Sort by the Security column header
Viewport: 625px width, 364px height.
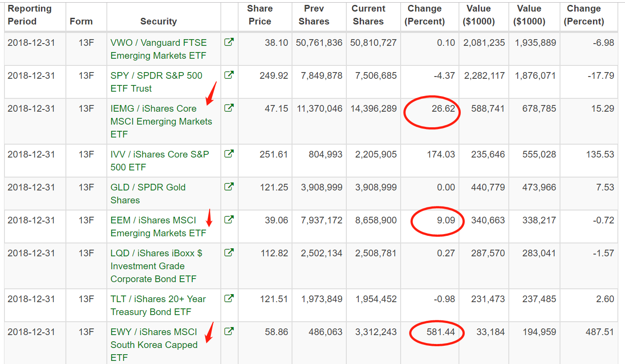pos(158,21)
